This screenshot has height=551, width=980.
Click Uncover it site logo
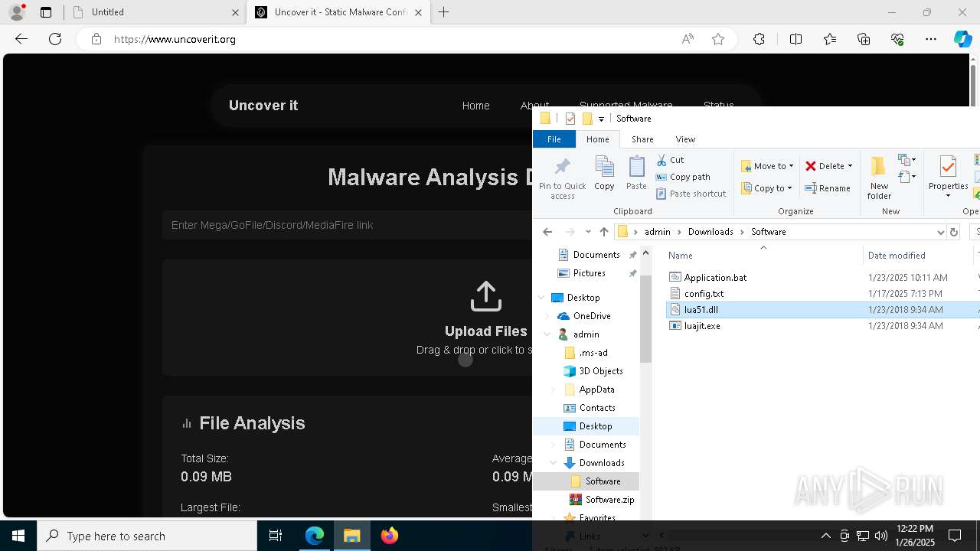[263, 106]
